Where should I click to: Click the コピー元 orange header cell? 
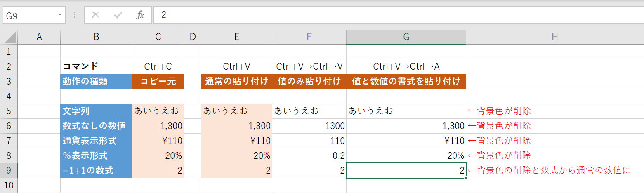tap(158, 81)
